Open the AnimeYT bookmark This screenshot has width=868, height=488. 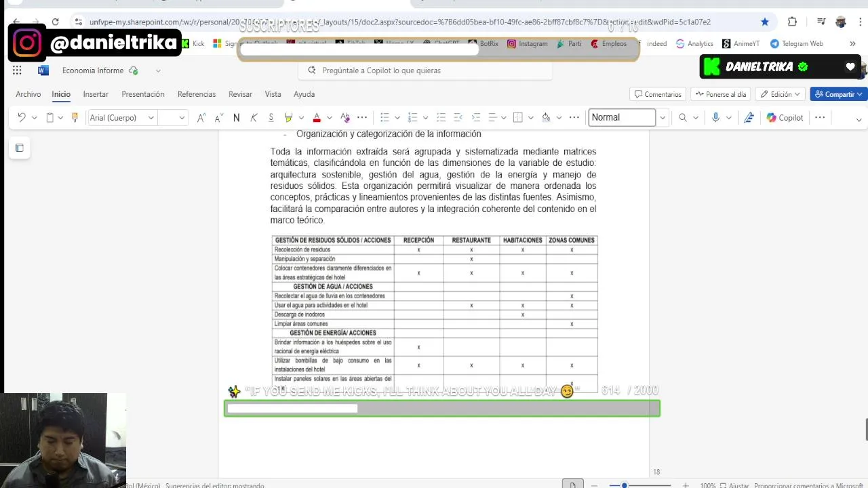click(741, 43)
